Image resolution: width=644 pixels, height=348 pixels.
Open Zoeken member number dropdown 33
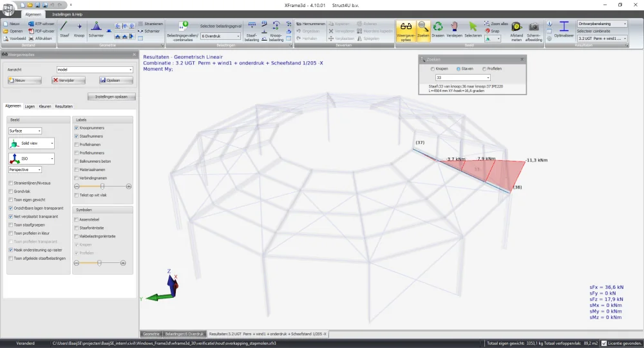(463, 78)
